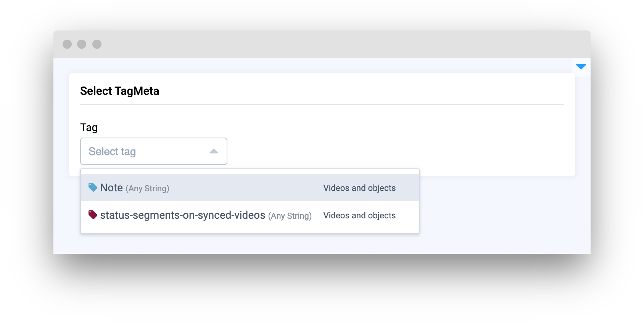Click the Select TagMeta heading
The width and height of the screenshot is (644, 330).
coord(119,91)
